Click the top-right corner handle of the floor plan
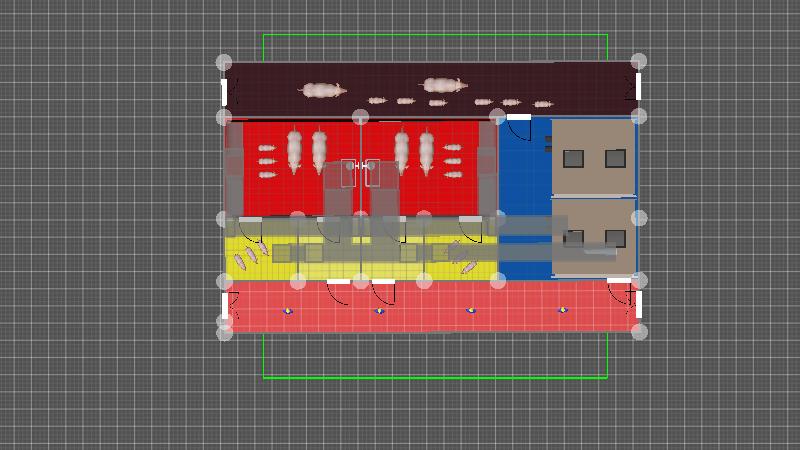This screenshot has width=800, height=450. [x=639, y=62]
